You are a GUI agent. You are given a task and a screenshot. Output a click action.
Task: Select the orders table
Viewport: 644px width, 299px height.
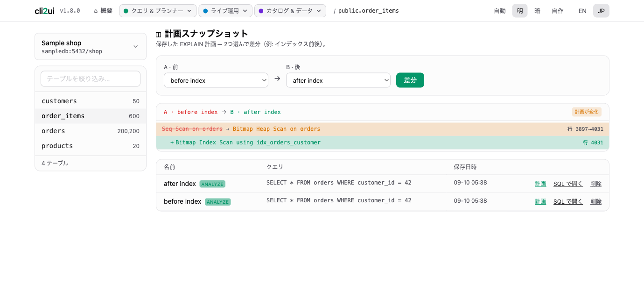coord(91,131)
